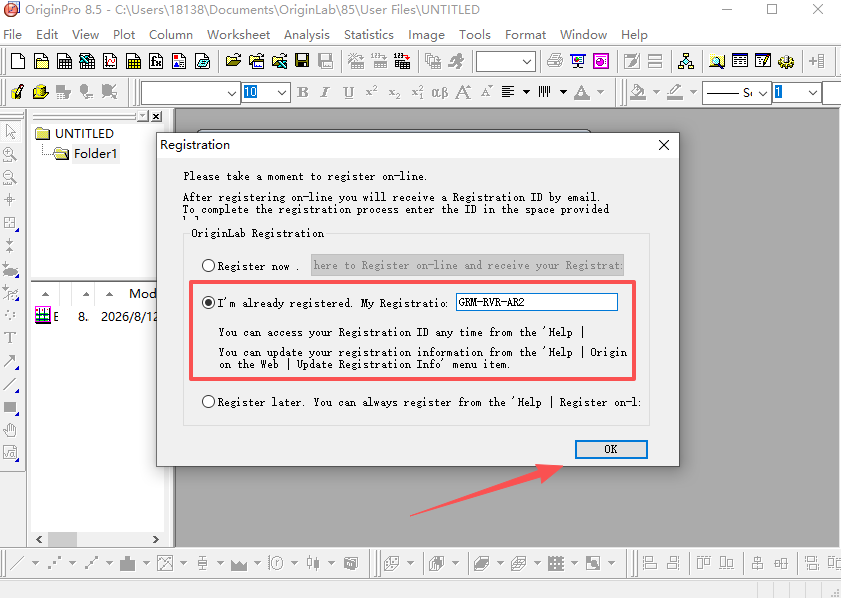This screenshot has height=598, width=841.
Task: Close the Project Explorer panel
Action: tap(156, 116)
